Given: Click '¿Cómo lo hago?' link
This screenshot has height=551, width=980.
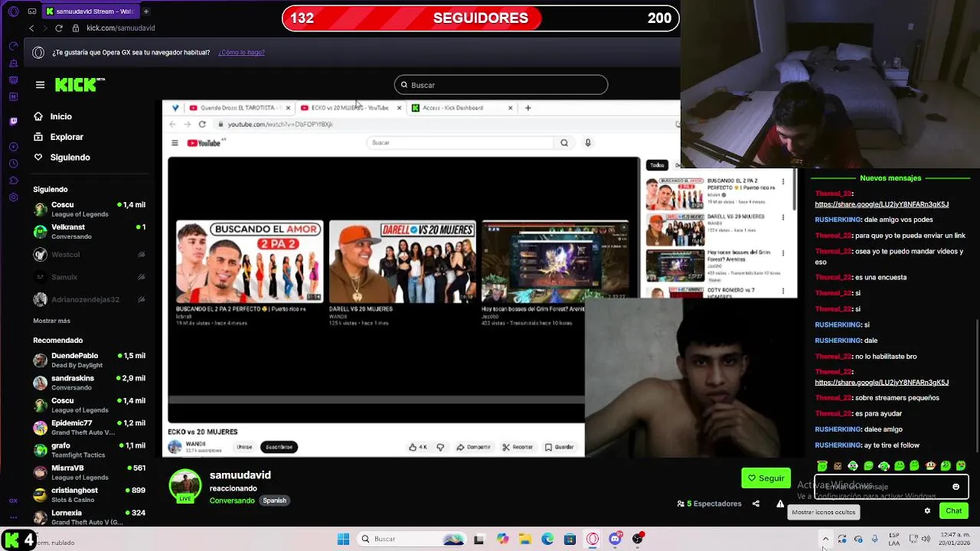Looking at the screenshot, I should coord(241,53).
